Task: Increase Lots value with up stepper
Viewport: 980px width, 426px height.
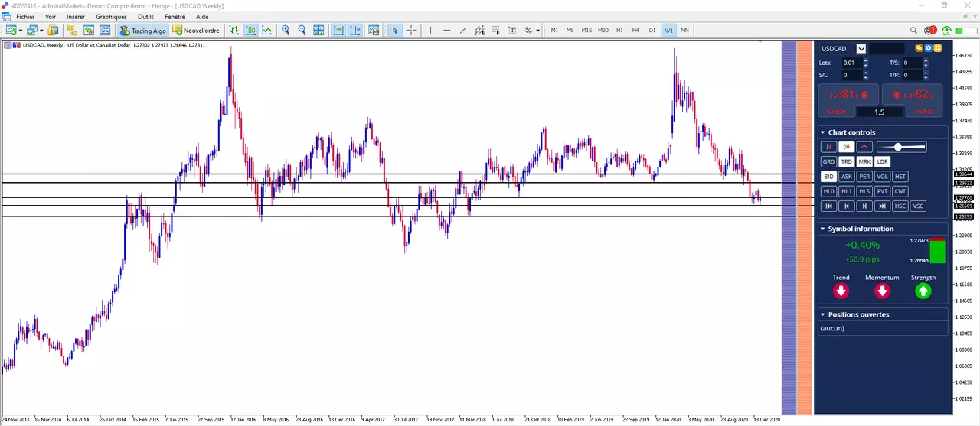Action: click(x=864, y=60)
